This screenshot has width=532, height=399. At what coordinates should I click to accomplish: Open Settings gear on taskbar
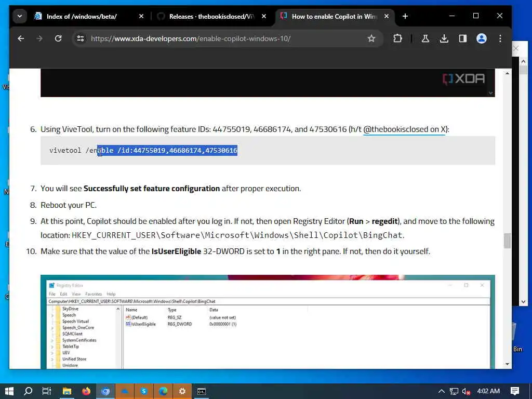point(182,391)
